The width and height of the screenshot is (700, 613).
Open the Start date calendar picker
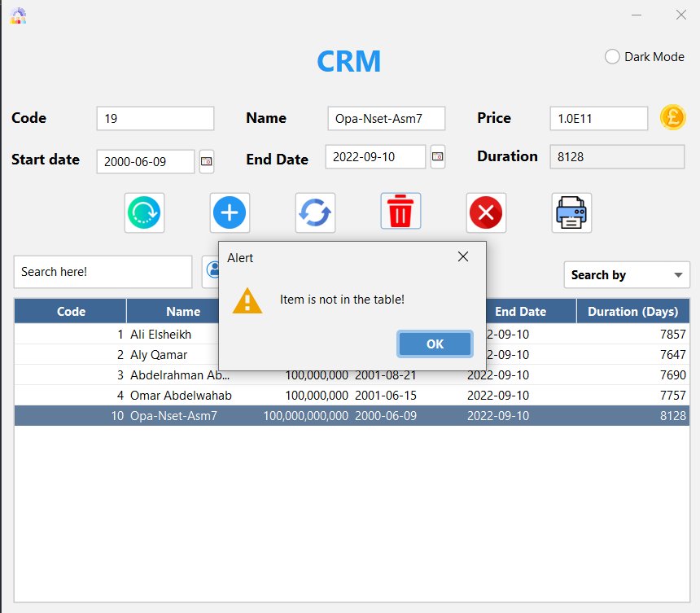coord(206,161)
